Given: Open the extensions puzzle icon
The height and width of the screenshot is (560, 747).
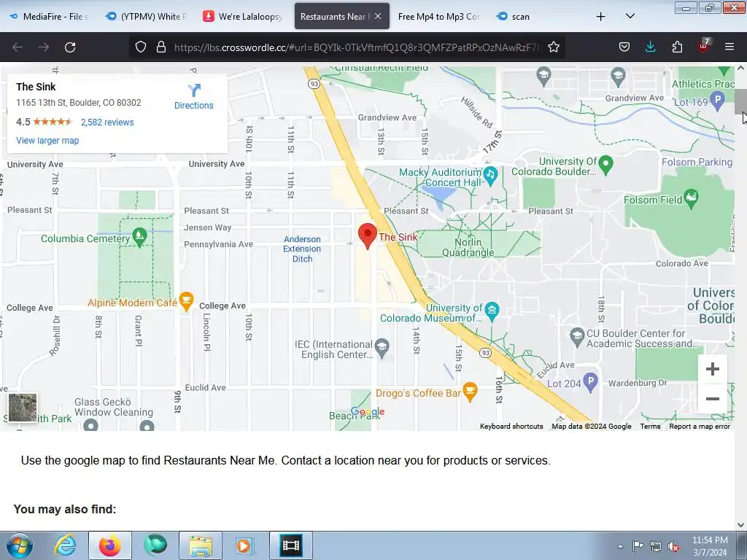Looking at the screenshot, I should [x=677, y=47].
